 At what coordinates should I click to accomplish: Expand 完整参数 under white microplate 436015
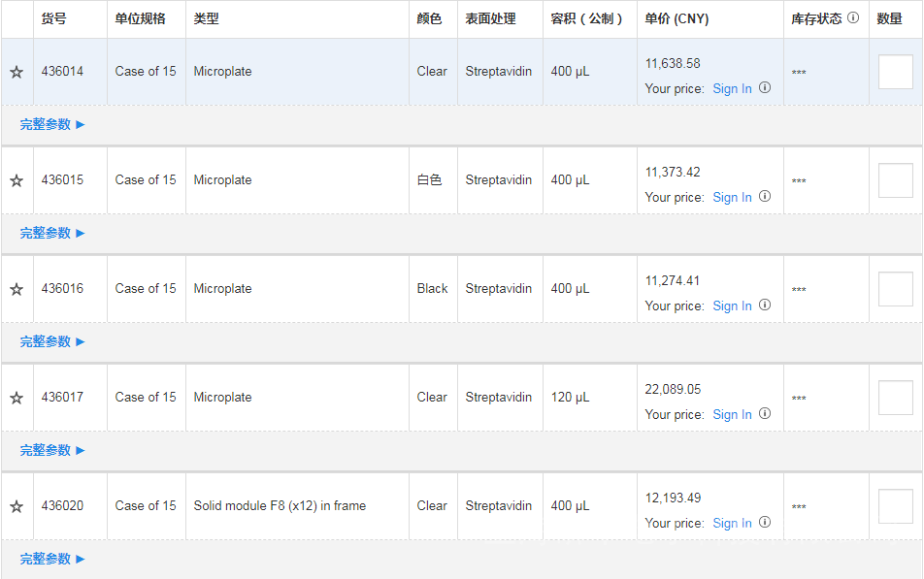[52, 233]
